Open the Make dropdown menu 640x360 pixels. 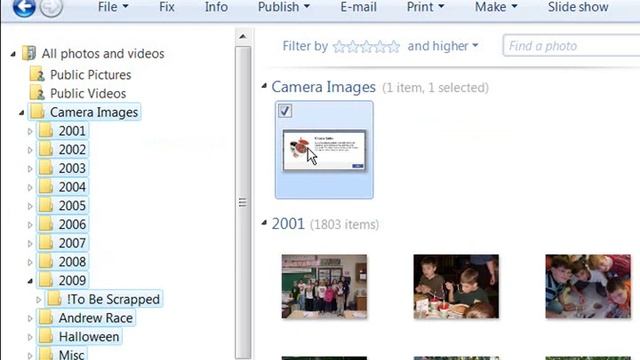(496, 7)
